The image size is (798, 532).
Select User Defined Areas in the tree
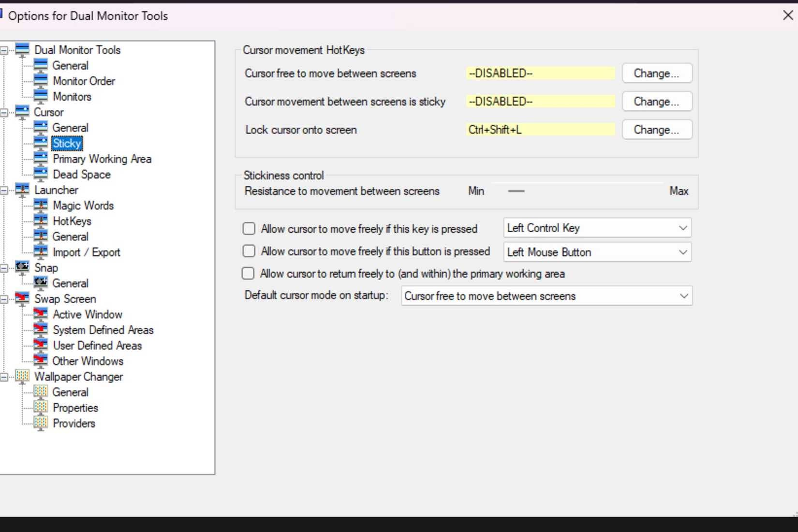tap(97, 345)
